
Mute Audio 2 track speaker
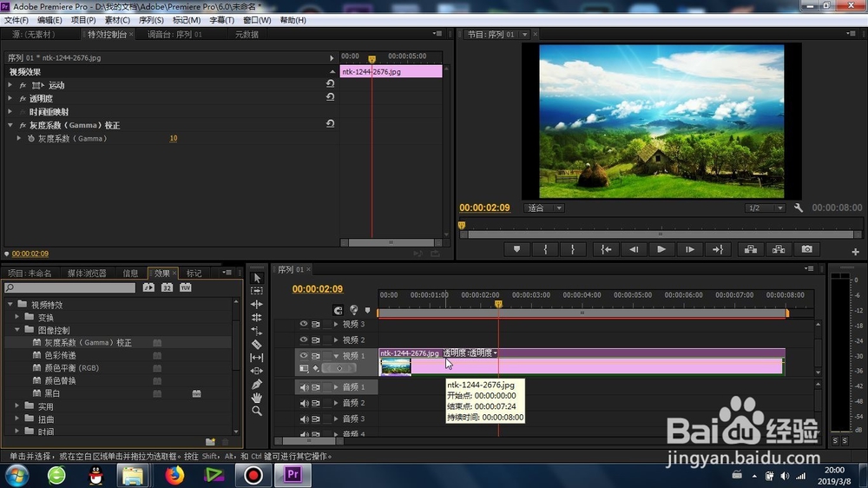pyautogui.click(x=304, y=403)
